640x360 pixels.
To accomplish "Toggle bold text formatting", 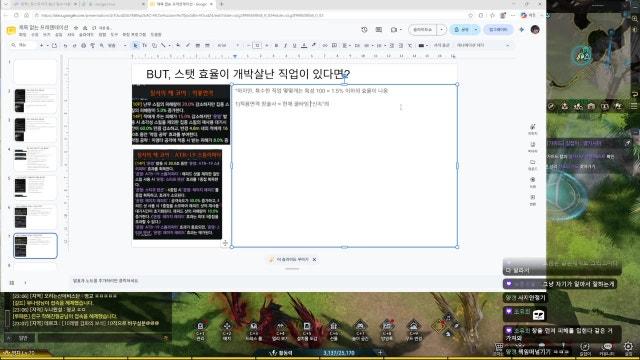I will click(x=276, y=45).
